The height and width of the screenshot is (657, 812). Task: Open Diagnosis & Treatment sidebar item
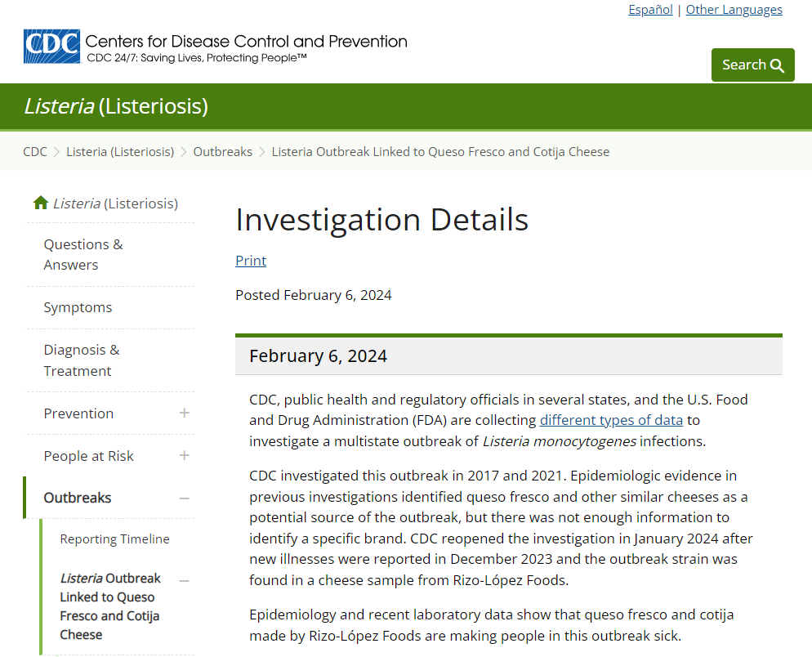(x=82, y=360)
